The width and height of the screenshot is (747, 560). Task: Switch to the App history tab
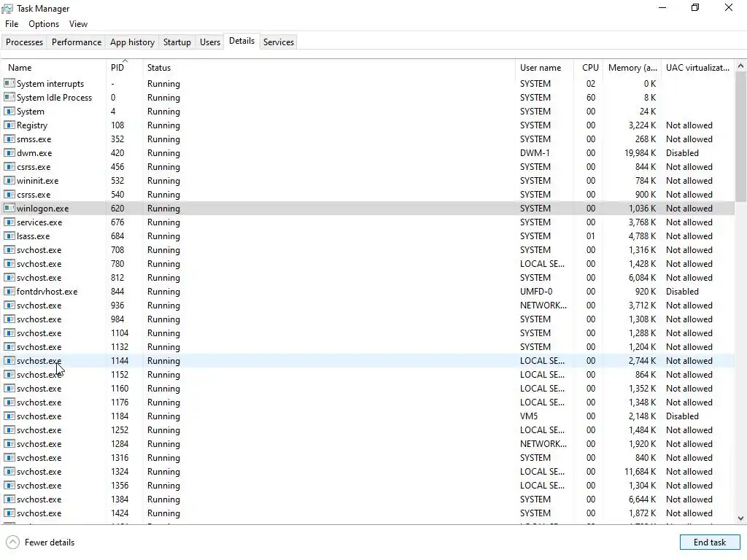[132, 42]
